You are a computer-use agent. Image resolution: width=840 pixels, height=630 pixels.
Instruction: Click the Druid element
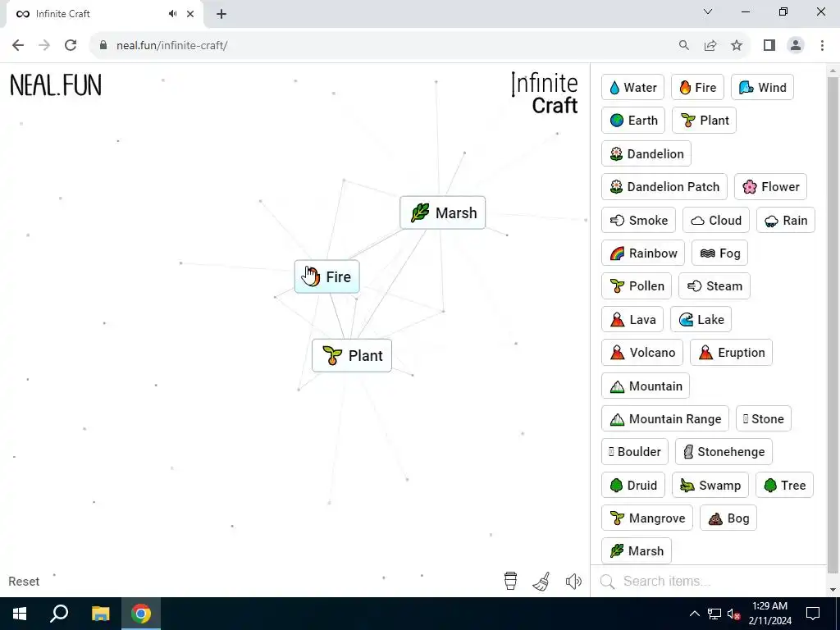[633, 486]
